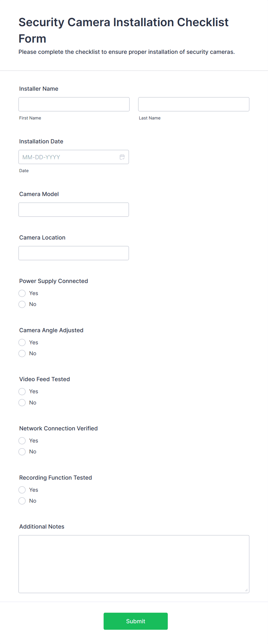Choose No for Camera Angle Adjusted
268x644 pixels.
22,354
